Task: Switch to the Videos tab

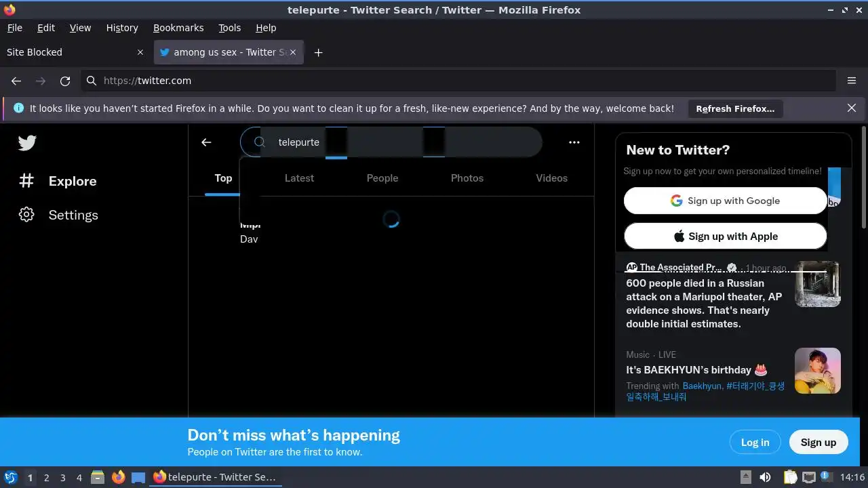Action: pos(551,178)
